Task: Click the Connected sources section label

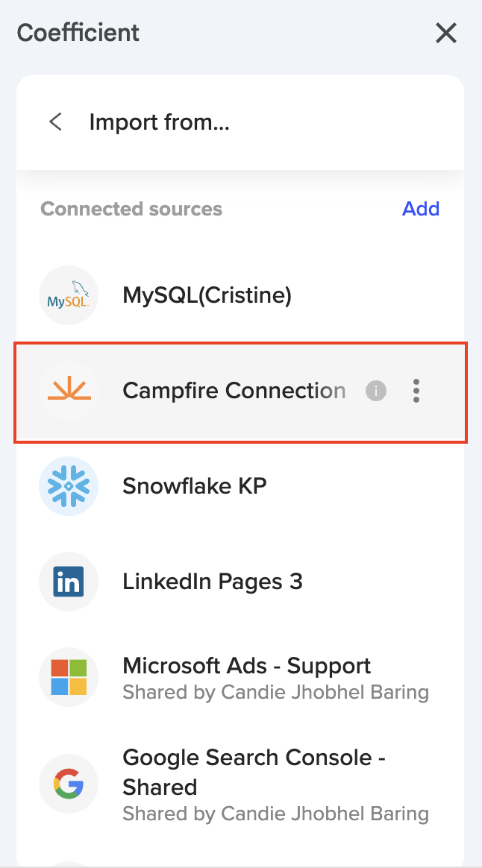Action: [x=131, y=209]
